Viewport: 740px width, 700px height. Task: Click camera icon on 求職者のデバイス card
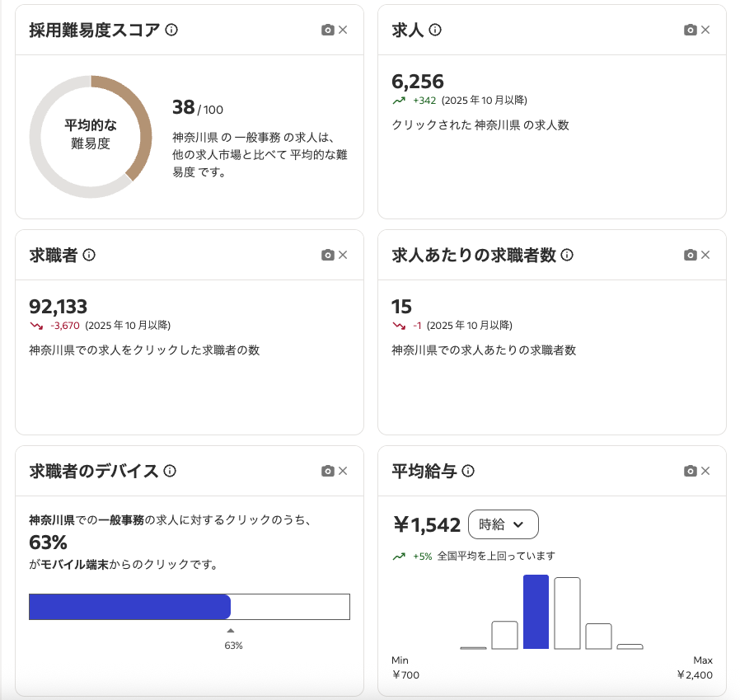[x=327, y=471]
